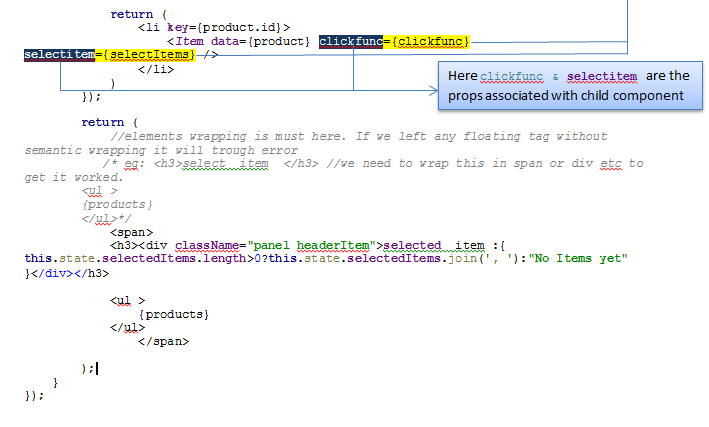
Task: Click the first 'return (' statement at top
Action: tap(139, 14)
